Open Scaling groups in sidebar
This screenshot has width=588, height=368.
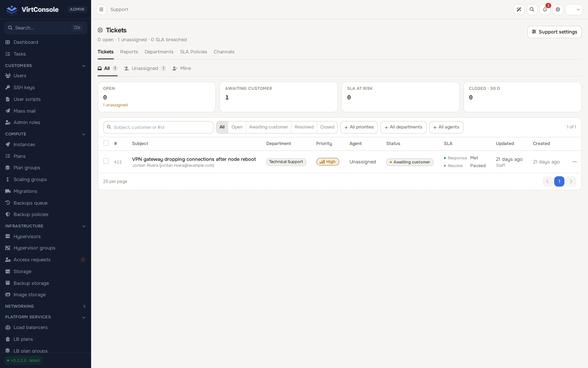tap(45, 179)
